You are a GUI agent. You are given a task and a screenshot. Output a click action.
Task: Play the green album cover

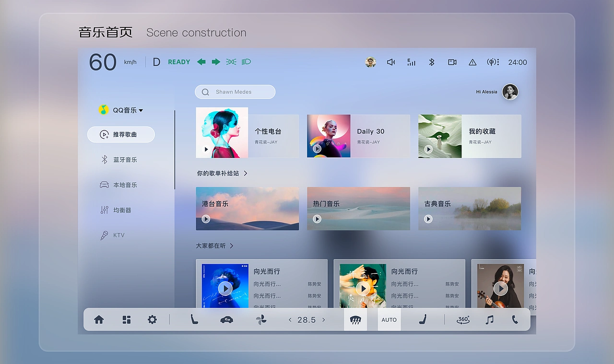click(x=363, y=288)
